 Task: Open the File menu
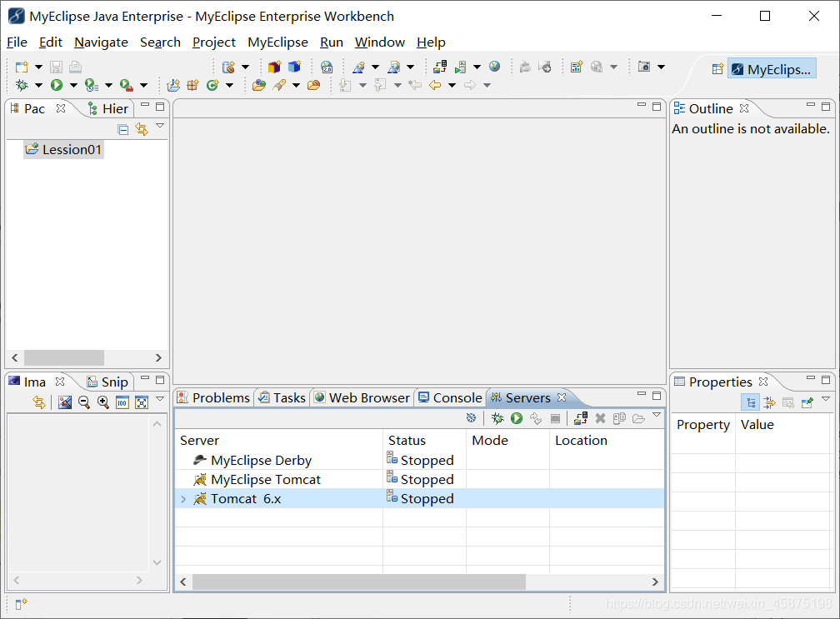pyautogui.click(x=17, y=42)
